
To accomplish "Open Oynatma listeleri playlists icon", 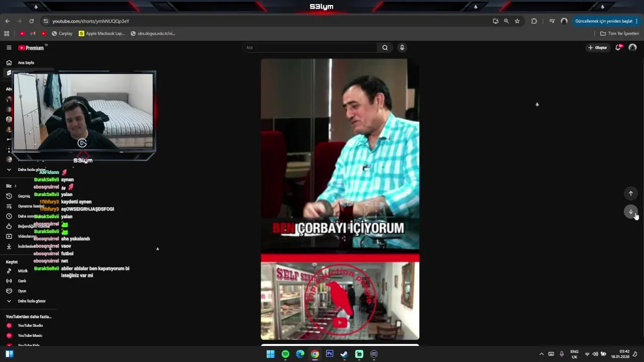I will tap(9, 206).
